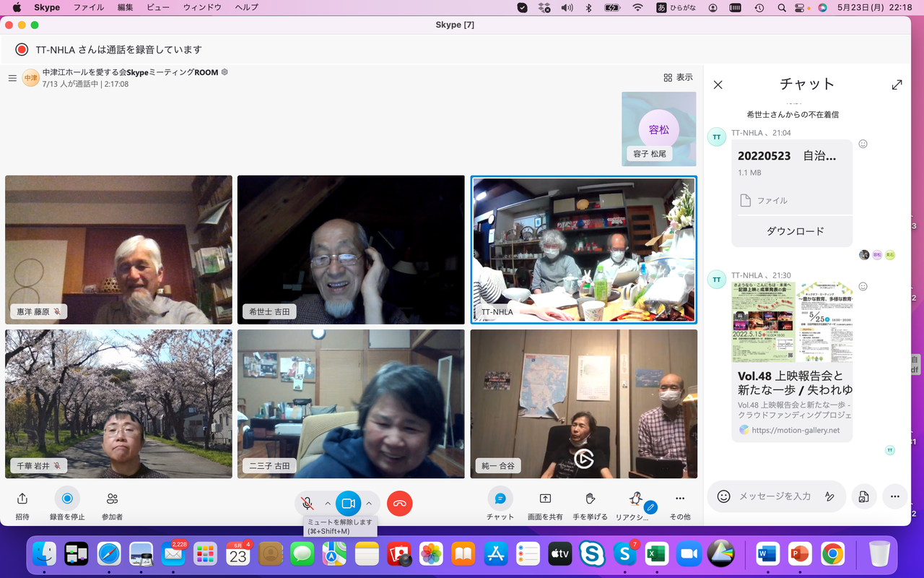The height and width of the screenshot is (578, 924).
Task: Open the hamburger menu beside the meeting title
Action: (x=12, y=78)
